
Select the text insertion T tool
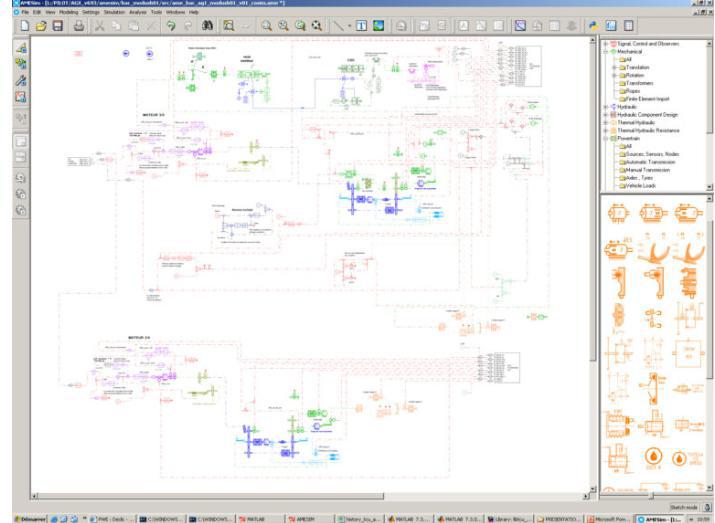361,26
